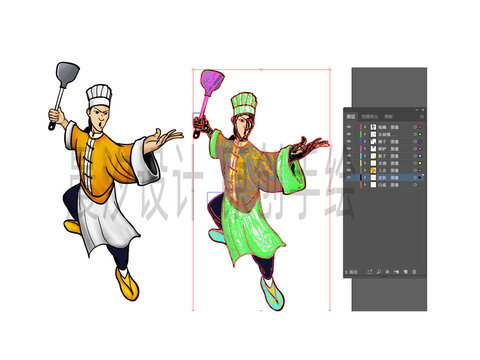Click the Locate Object magnifier icon
The image size is (480, 360).
click(379, 272)
